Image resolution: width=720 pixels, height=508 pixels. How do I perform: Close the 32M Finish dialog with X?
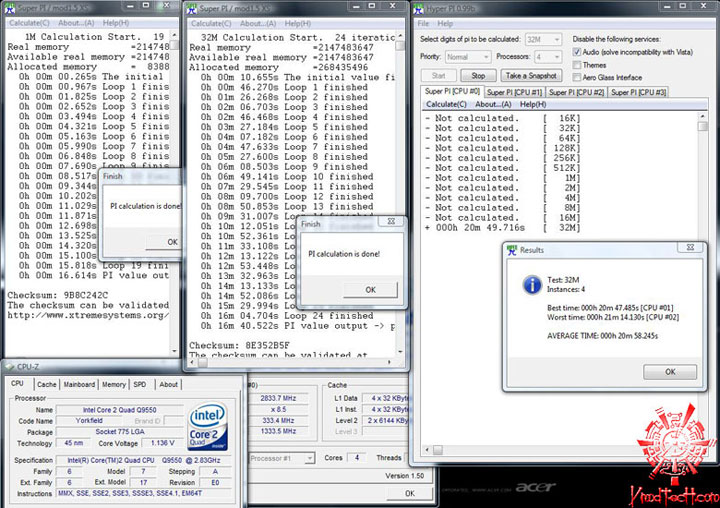point(391,221)
